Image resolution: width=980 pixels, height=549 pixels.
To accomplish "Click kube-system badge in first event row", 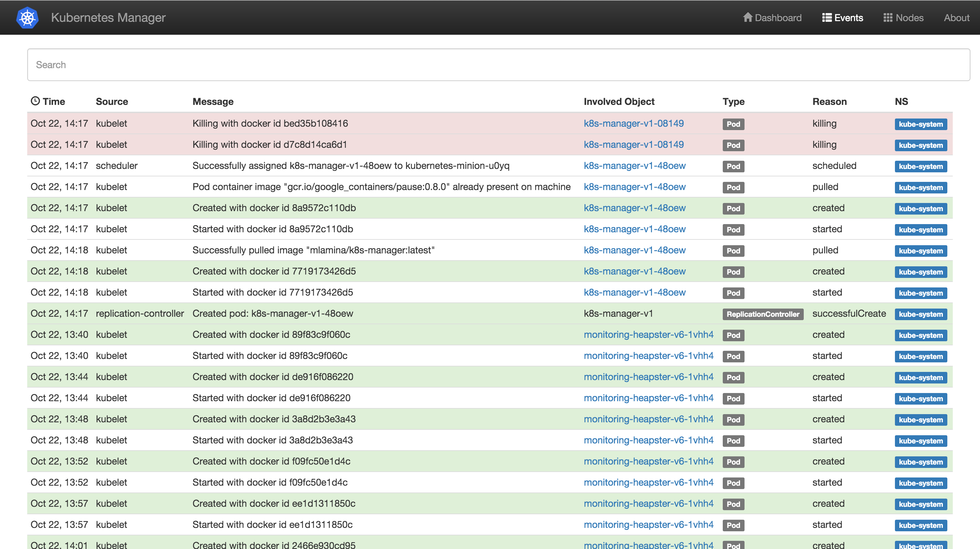I will coord(921,124).
